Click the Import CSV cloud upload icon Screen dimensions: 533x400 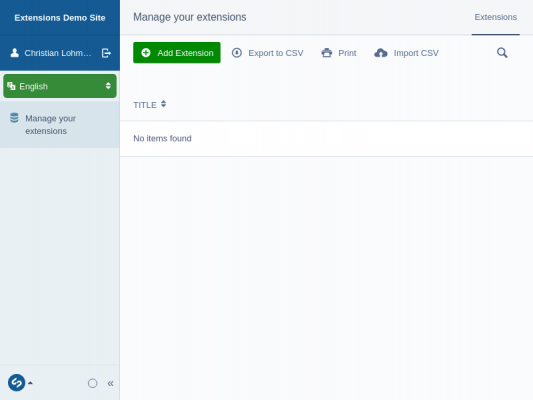[381, 53]
